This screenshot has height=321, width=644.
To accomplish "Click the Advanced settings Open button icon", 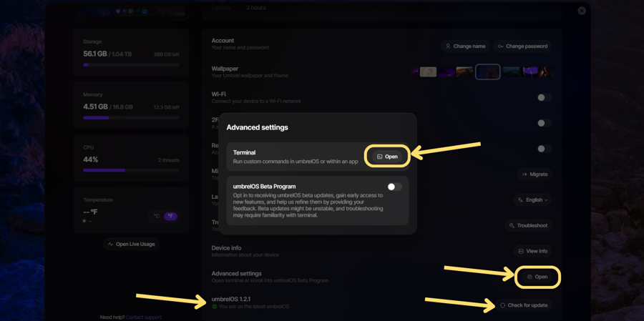I will point(530,277).
